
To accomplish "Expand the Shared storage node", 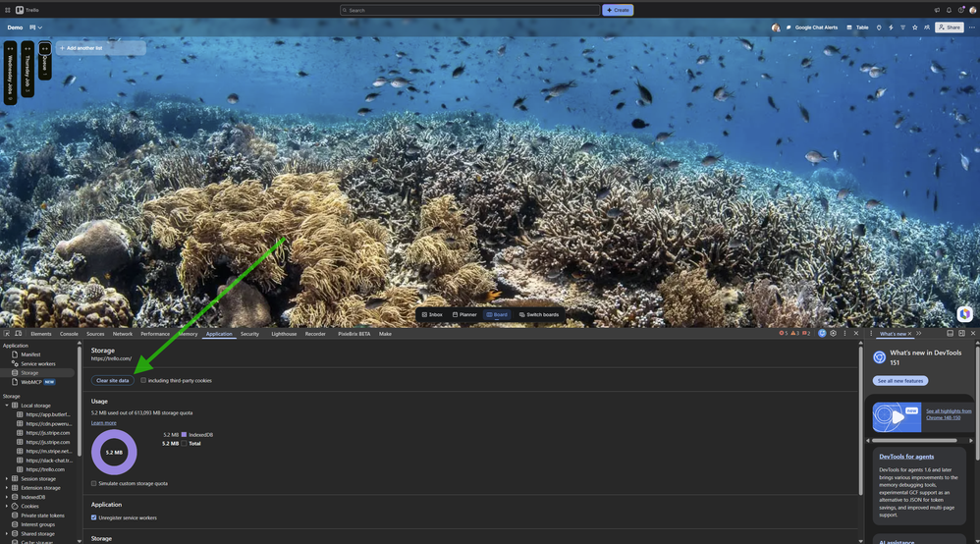I will 7,534.
